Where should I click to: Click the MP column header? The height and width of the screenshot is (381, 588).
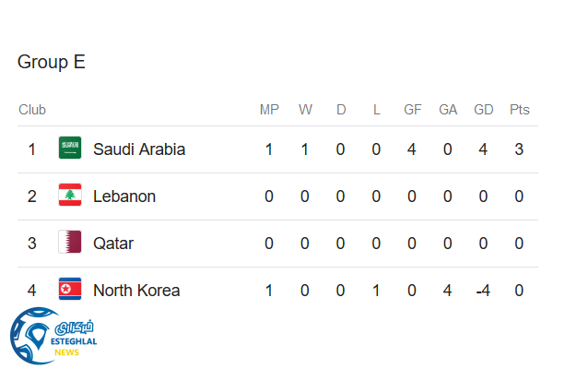click(x=269, y=110)
